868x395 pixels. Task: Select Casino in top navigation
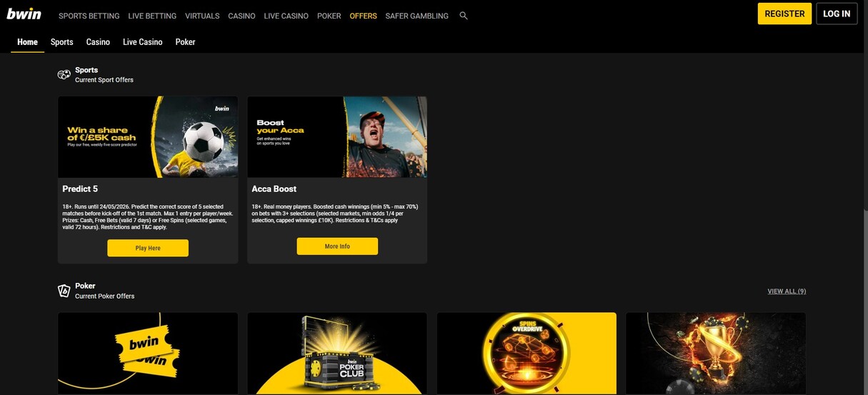tap(241, 16)
